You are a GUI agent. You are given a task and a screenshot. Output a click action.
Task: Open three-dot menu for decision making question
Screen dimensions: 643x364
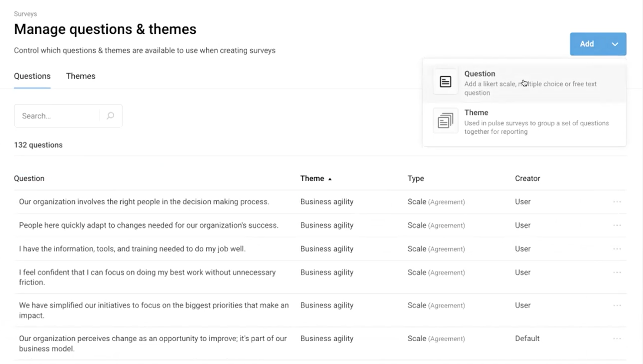(x=617, y=202)
